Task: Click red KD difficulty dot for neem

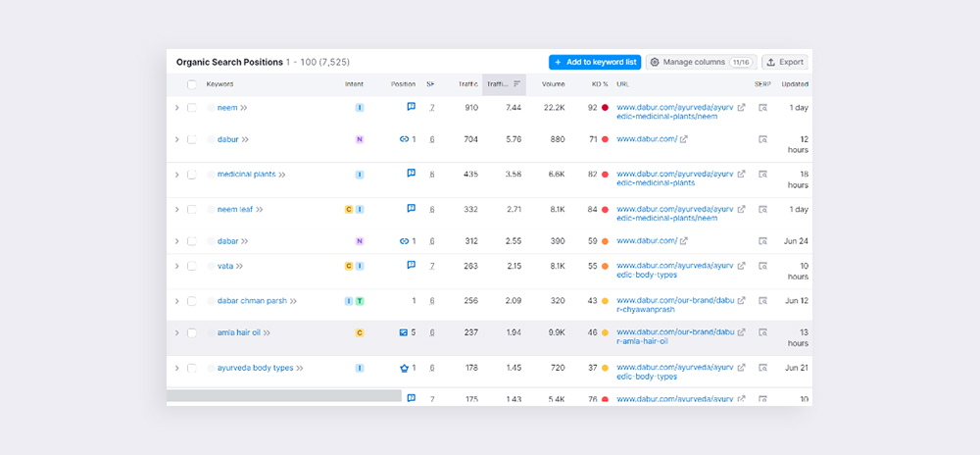Action: [x=605, y=108]
